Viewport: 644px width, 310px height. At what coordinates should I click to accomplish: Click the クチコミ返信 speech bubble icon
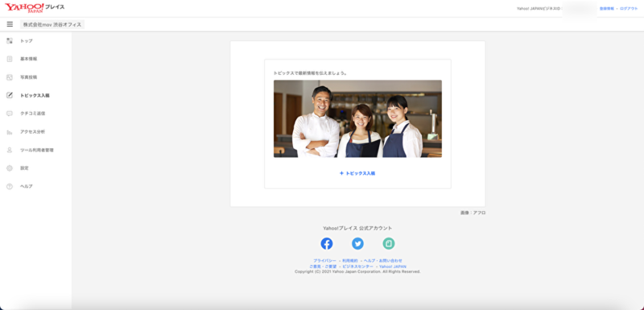point(10,114)
